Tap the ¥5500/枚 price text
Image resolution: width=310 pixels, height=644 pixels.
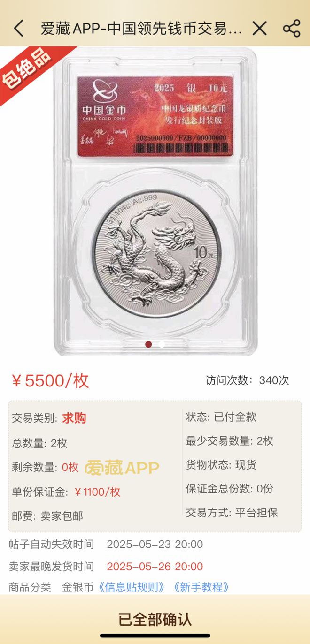click(50, 381)
